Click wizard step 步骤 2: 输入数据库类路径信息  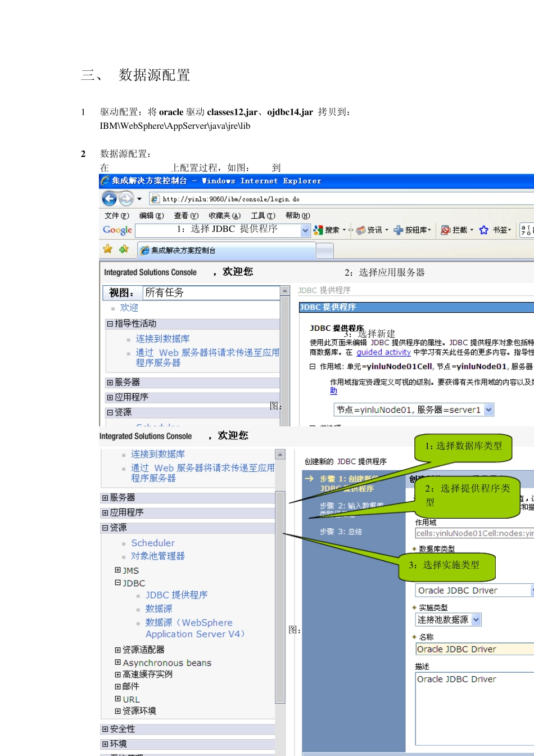(351, 509)
